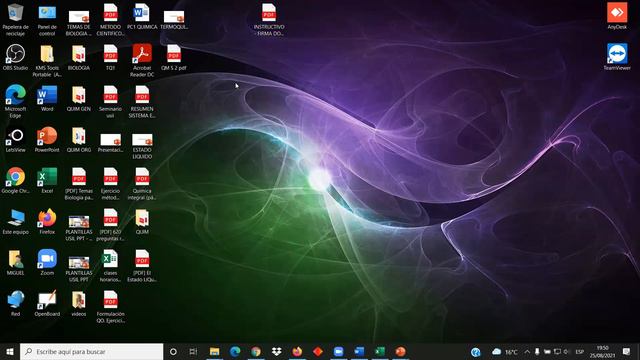Select Formulación QO. Ejercici PDF file

coord(110,307)
